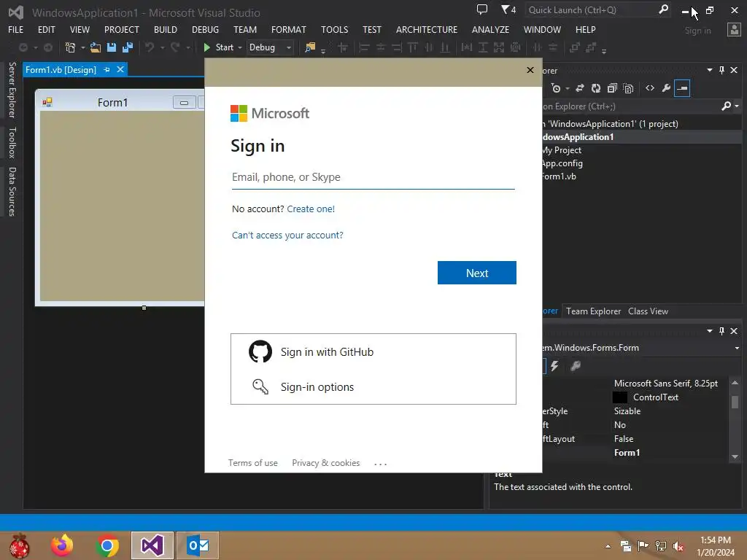This screenshot has height=560, width=747.
Task: Open Solution Explorer window position dropdown
Action: (709, 70)
